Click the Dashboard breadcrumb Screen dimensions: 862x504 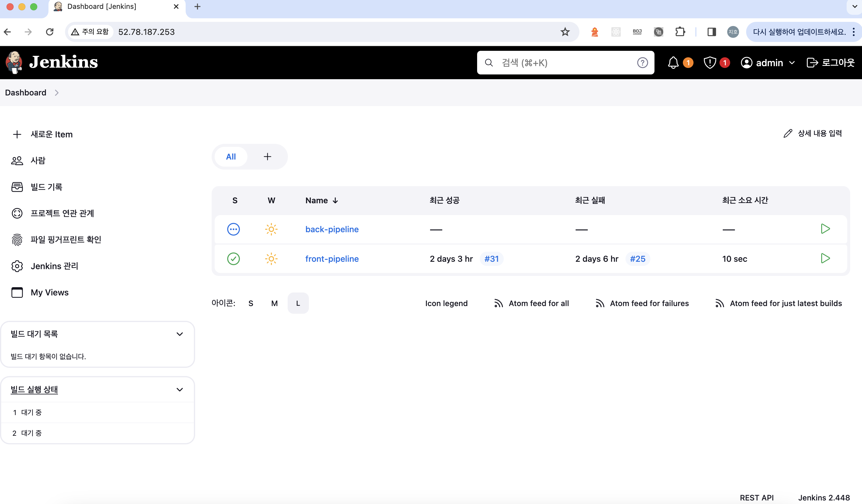pos(26,93)
